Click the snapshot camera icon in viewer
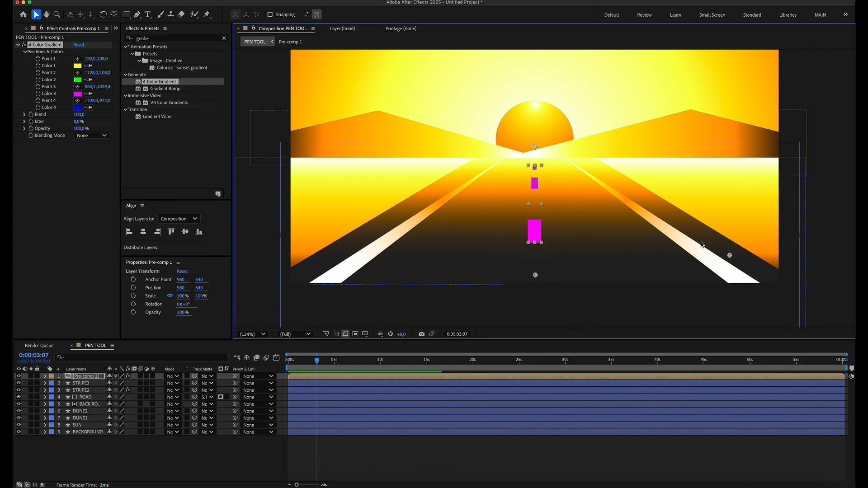Viewport: 868px width, 488px height. pos(421,334)
